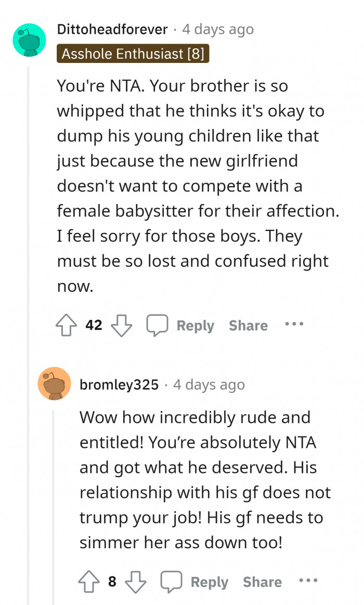
Task: Share Dittoheadforever's comment
Action: 248,326
